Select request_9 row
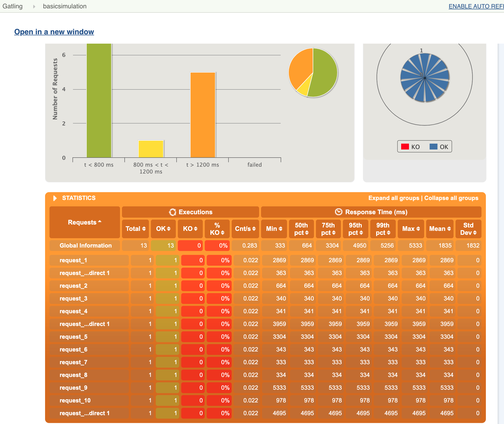 (265, 388)
